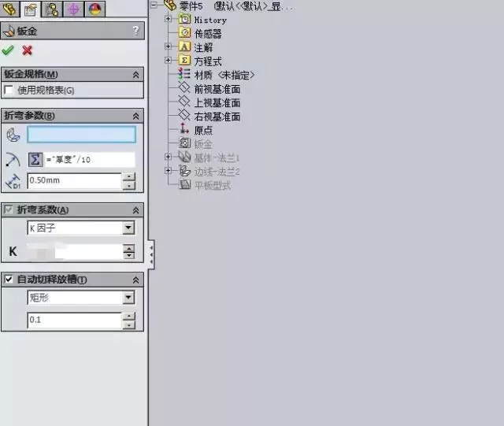The image size is (504, 426).
Task: Uncheck the 自动切释放槽 option
Action: [x=9, y=280]
